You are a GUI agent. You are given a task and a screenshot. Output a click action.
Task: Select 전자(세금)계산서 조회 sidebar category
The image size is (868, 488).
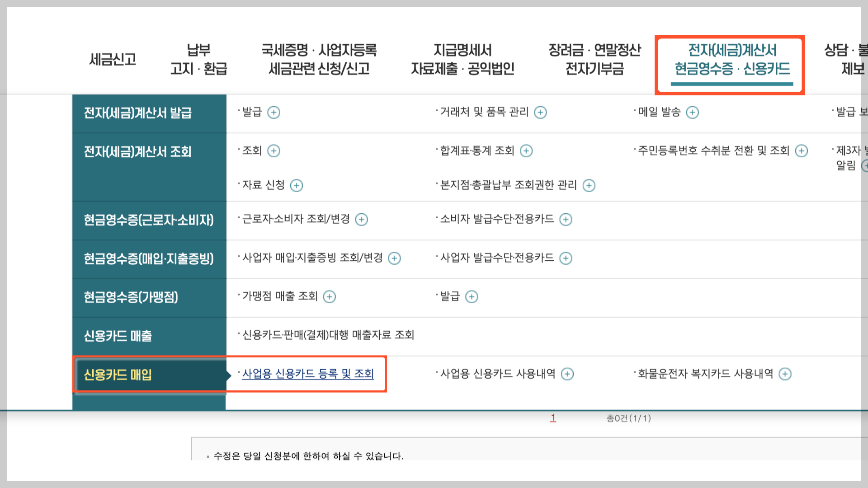click(x=137, y=151)
